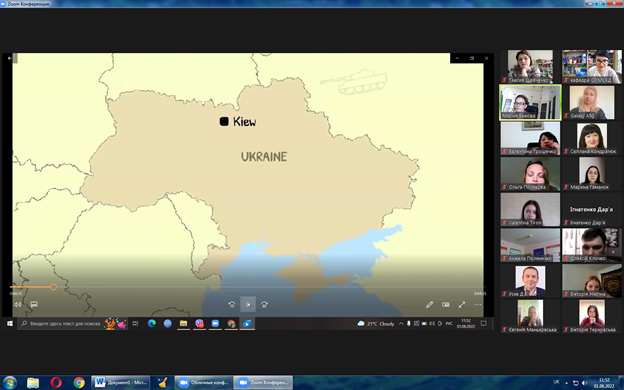Select Усик Д.В. participant thumbnail
This screenshot has height=390, width=624.
(x=530, y=281)
